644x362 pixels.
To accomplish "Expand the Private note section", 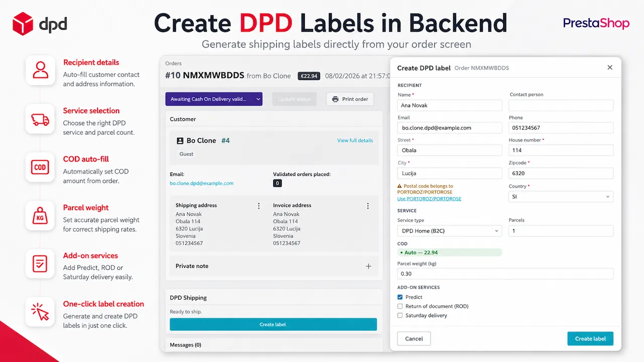I will point(368,266).
